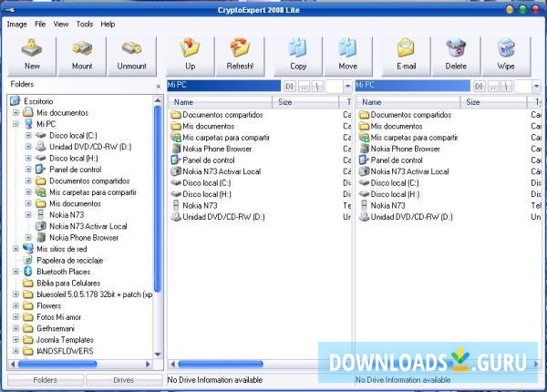The height and width of the screenshot is (392, 547).
Task: Select Escritorio in the folder tree
Action: tap(38, 101)
